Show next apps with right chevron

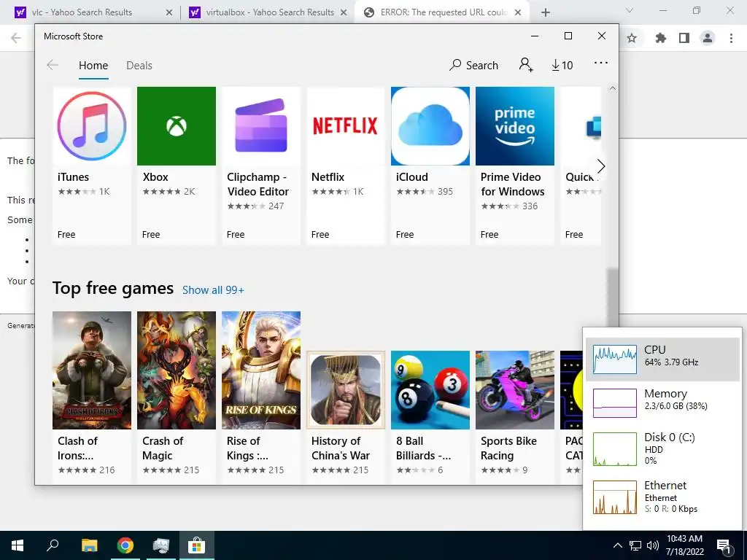coord(601,166)
